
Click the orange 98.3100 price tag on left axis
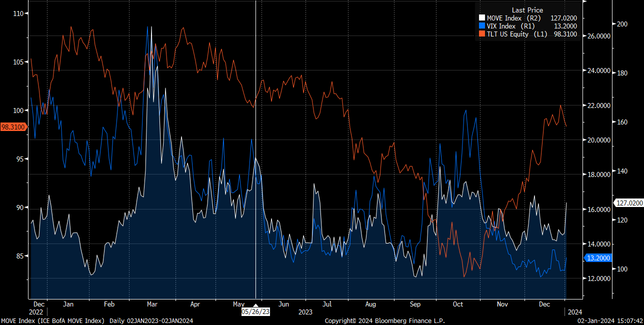click(13, 127)
